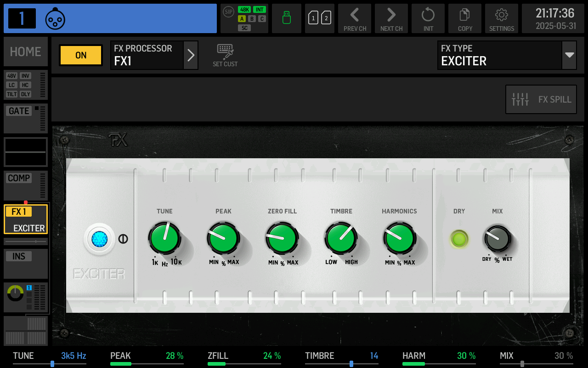Screen dimensions: 588x368
Task: Open the SETTINGS gear icon
Action: pos(501,18)
